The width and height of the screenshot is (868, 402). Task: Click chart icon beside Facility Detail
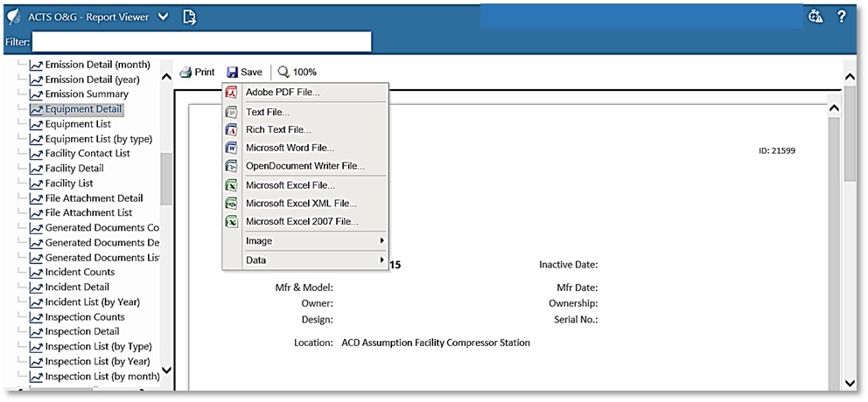point(36,169)
